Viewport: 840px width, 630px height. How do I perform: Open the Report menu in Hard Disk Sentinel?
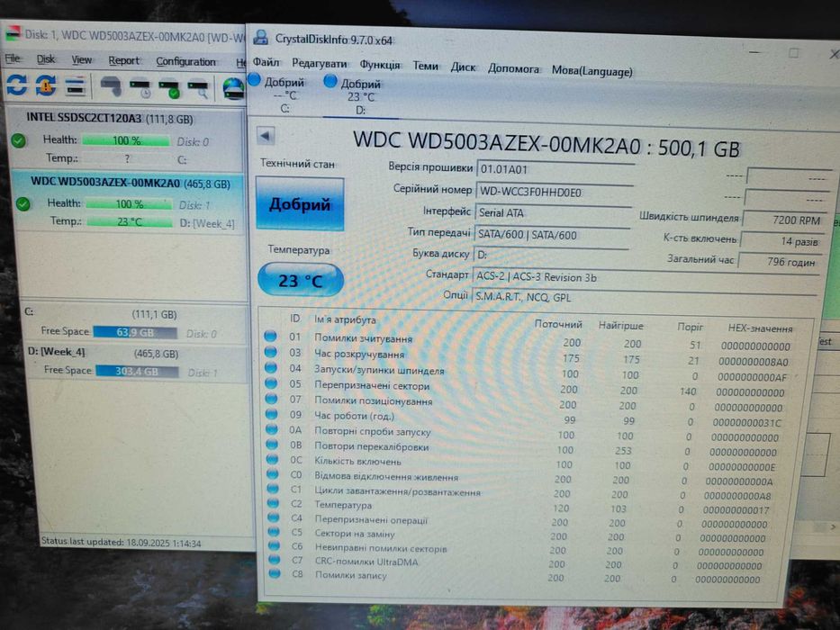pyautogui.click(x=123, y=60)
